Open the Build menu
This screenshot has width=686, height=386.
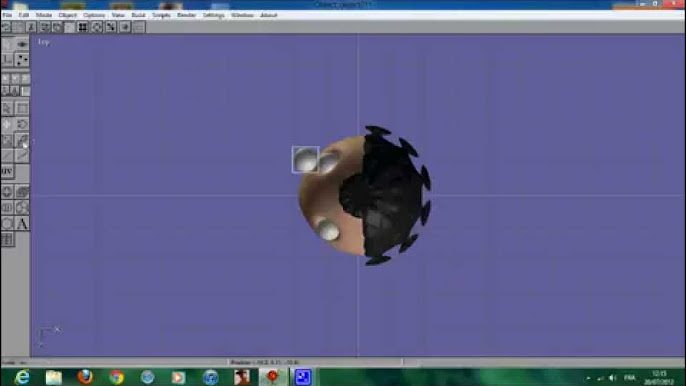[x=138, y=15]
